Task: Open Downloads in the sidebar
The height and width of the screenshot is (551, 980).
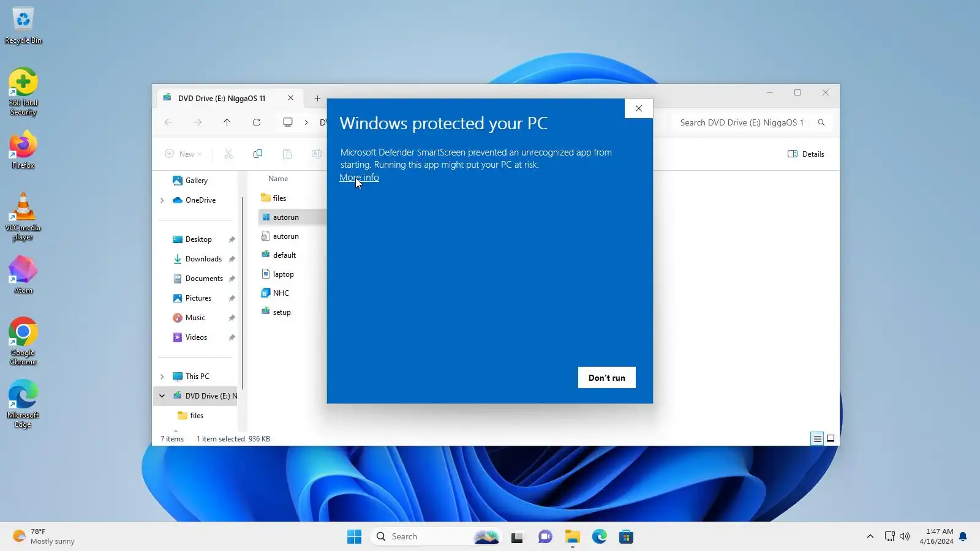Action: [x=197, y=259]
